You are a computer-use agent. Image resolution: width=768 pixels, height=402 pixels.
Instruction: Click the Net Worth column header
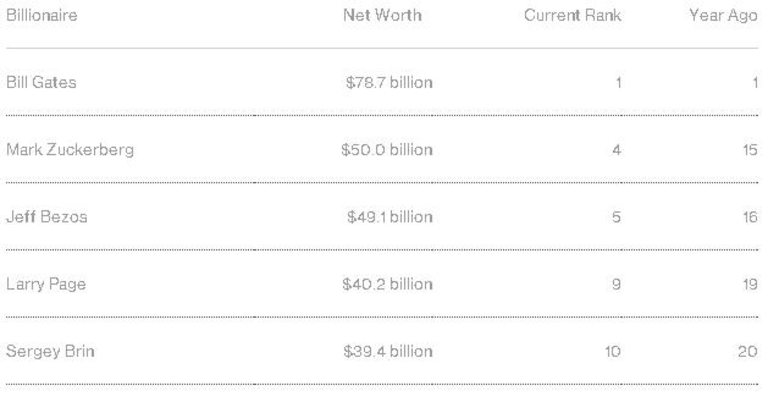point(382,16)
